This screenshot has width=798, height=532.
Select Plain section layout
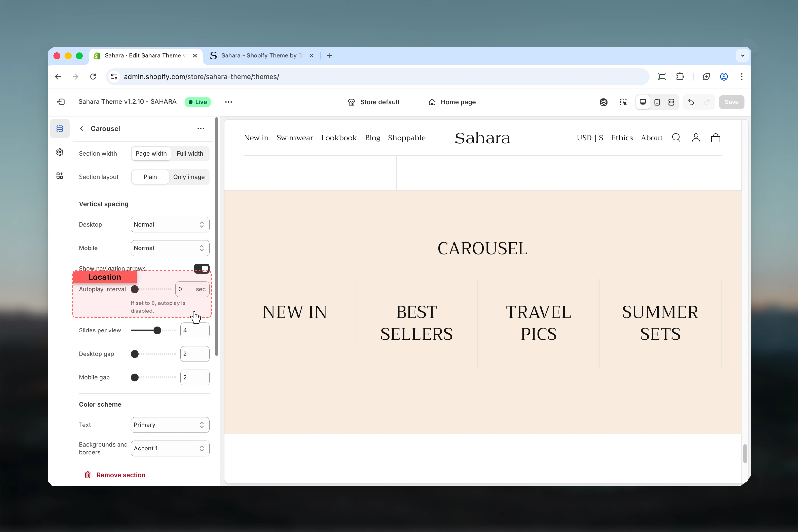(x=150, y=177)
